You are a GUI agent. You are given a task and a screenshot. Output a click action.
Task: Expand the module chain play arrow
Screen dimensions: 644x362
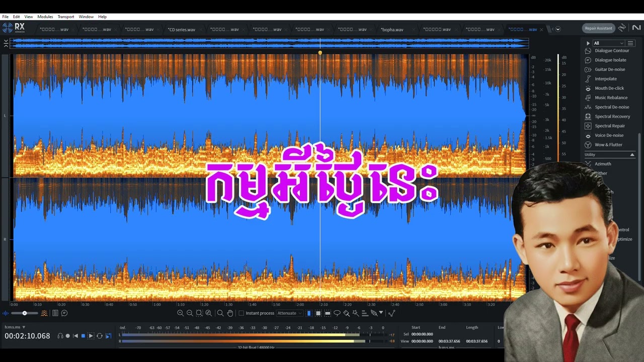588,43
